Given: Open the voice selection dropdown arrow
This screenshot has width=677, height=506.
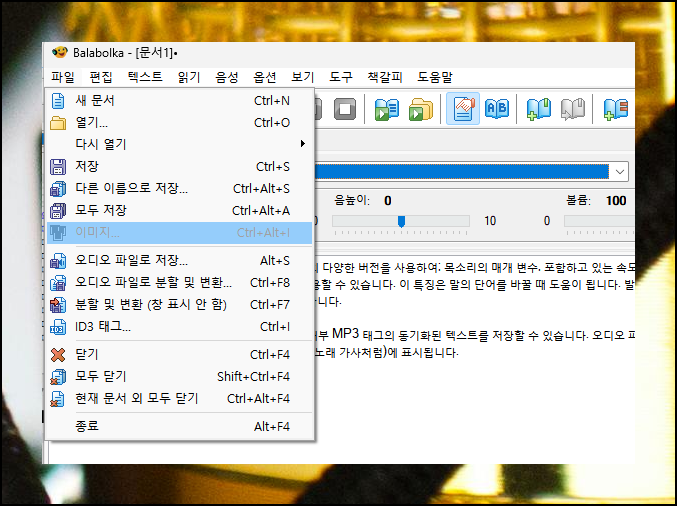Looking at the screenshot, I should point(620,172).
